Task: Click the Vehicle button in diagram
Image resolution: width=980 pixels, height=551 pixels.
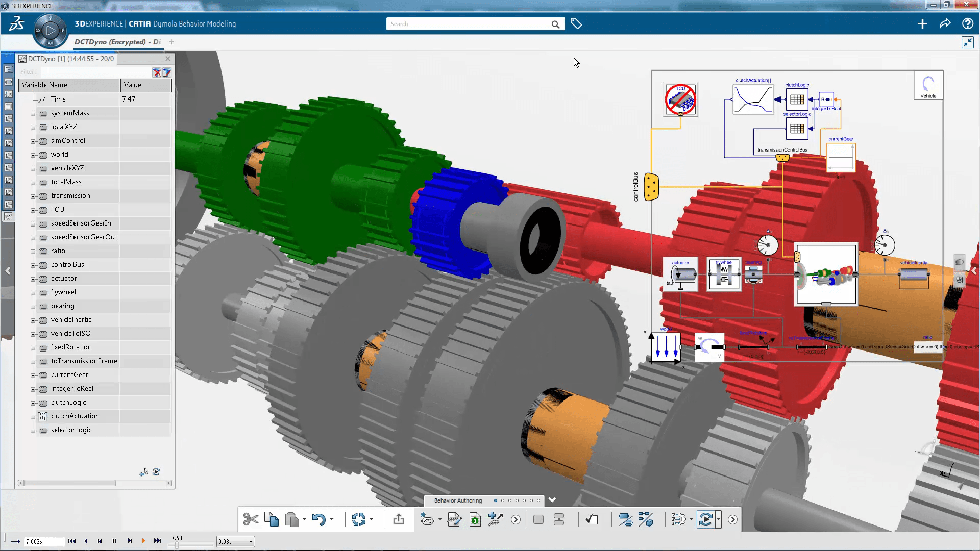Action: 928,85
